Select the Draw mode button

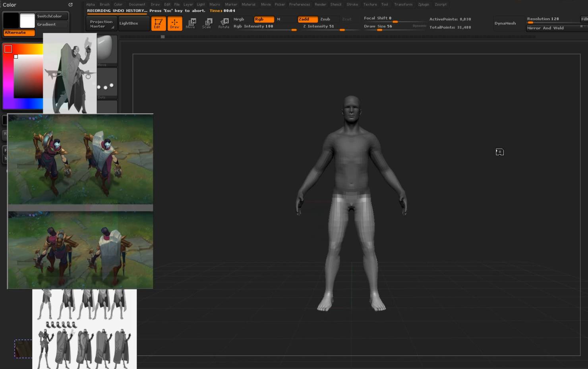(175, 23)
